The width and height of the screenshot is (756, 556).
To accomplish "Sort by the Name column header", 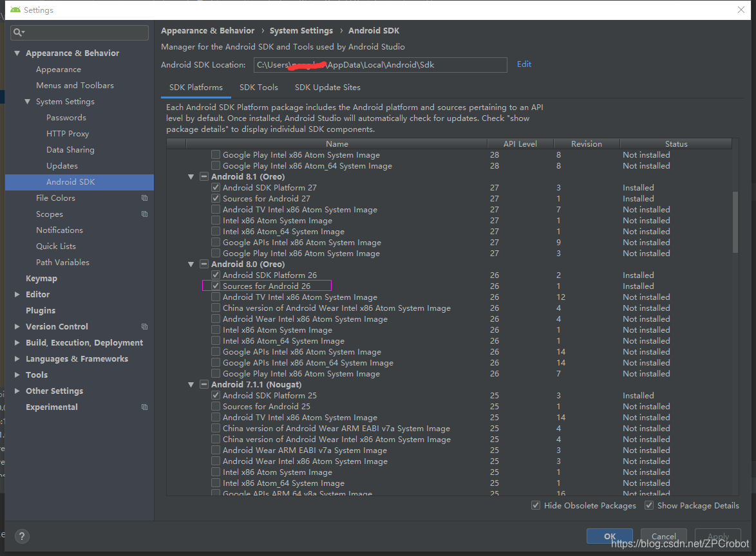I will (337, 144).
